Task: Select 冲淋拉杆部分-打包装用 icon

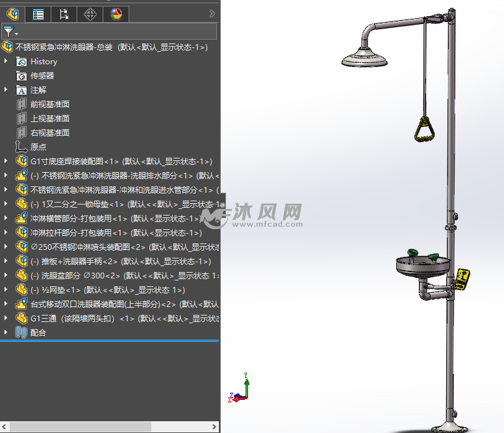Action: [21, 232]
